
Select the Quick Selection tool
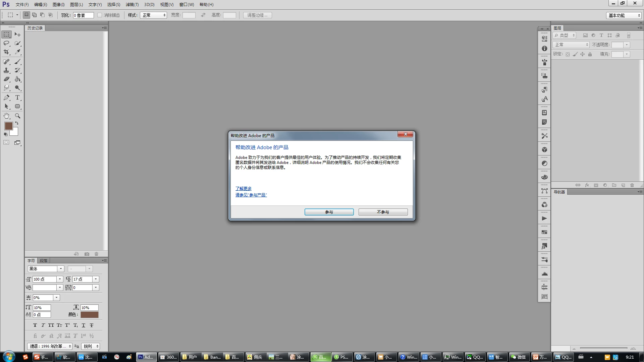(17, 43)
